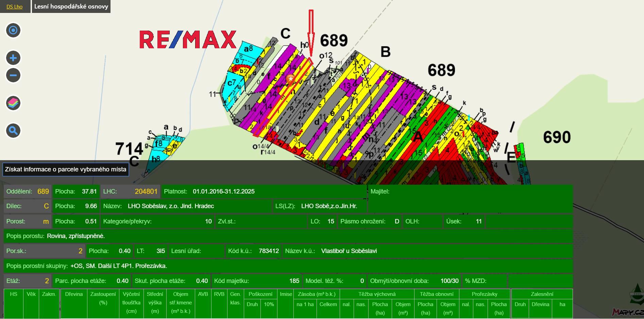644x319 pixels.
Task: Open the magnifier search icon
Action: (x=13, y=131)
